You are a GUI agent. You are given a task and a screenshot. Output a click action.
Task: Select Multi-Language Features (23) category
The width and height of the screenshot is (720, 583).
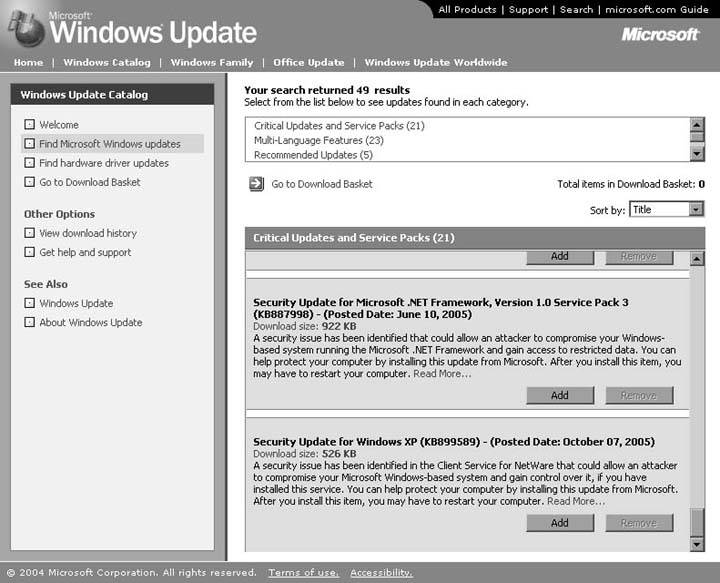[x=319, y=140]
